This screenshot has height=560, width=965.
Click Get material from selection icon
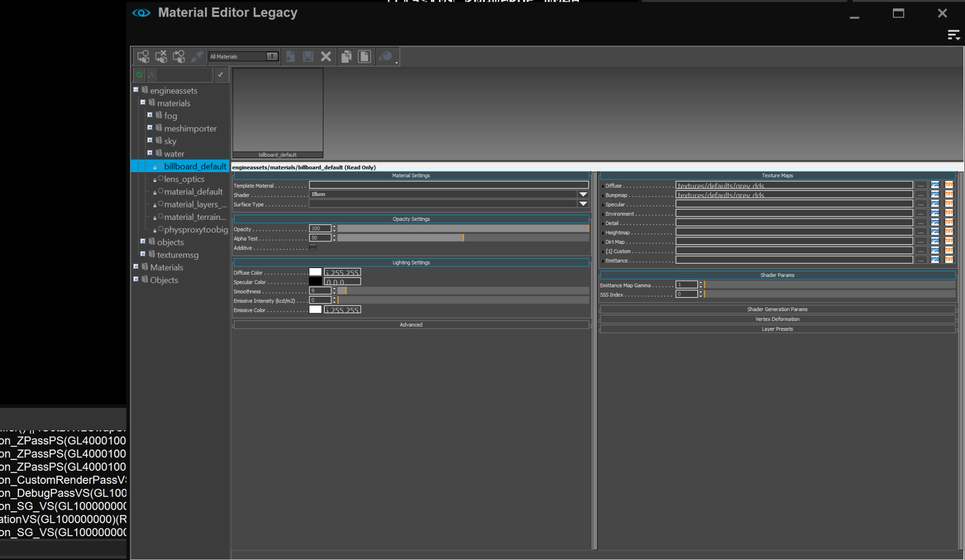[x=179, y=57]
